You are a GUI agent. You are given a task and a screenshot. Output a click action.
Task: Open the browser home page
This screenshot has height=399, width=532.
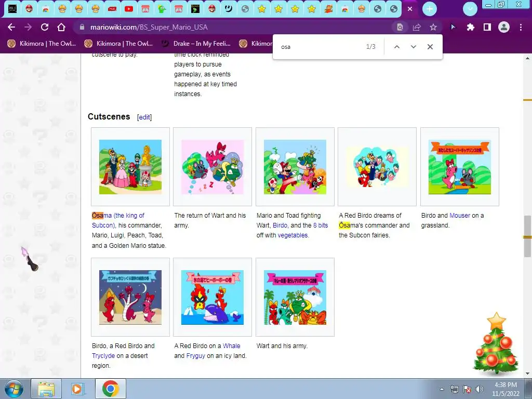(61, 27)
